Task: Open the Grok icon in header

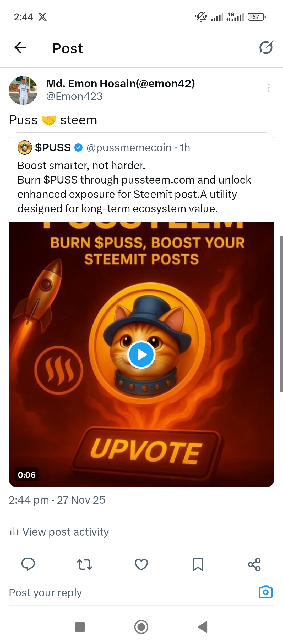Action: (x=266, y=48)
